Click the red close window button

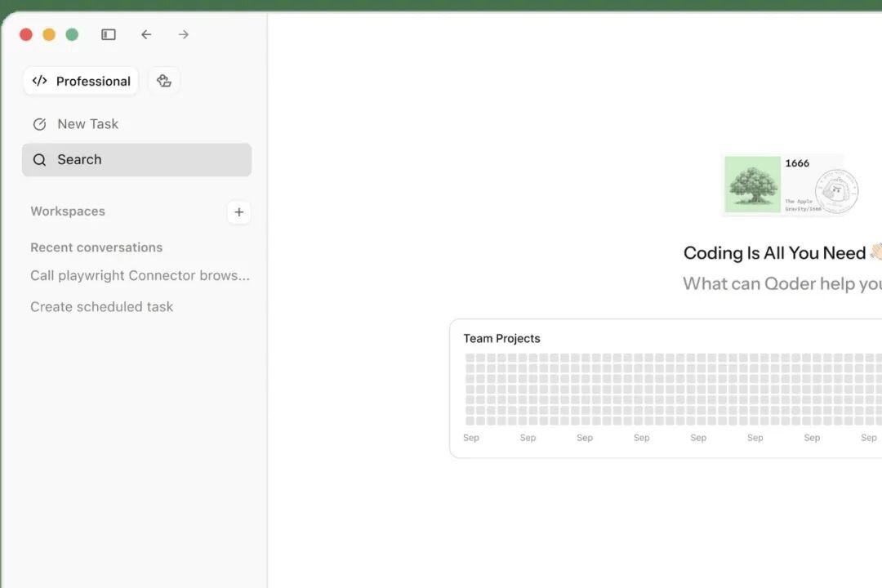point(26,35)
